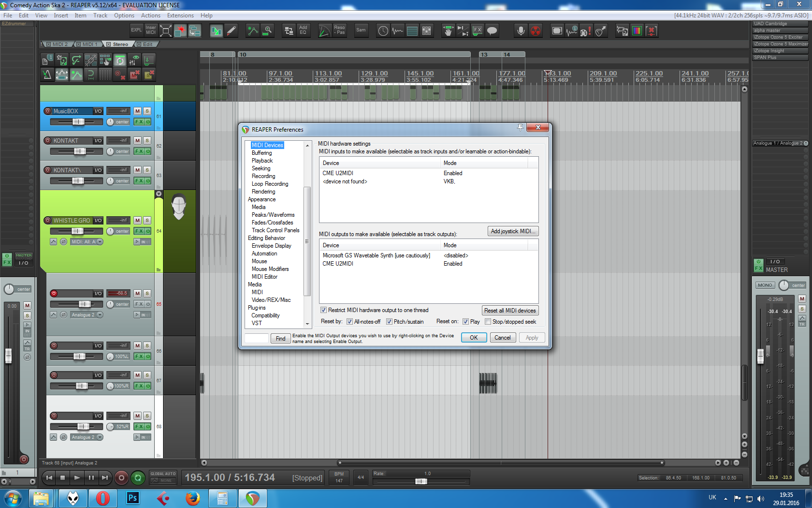Open the Options menu

[124, 15]
